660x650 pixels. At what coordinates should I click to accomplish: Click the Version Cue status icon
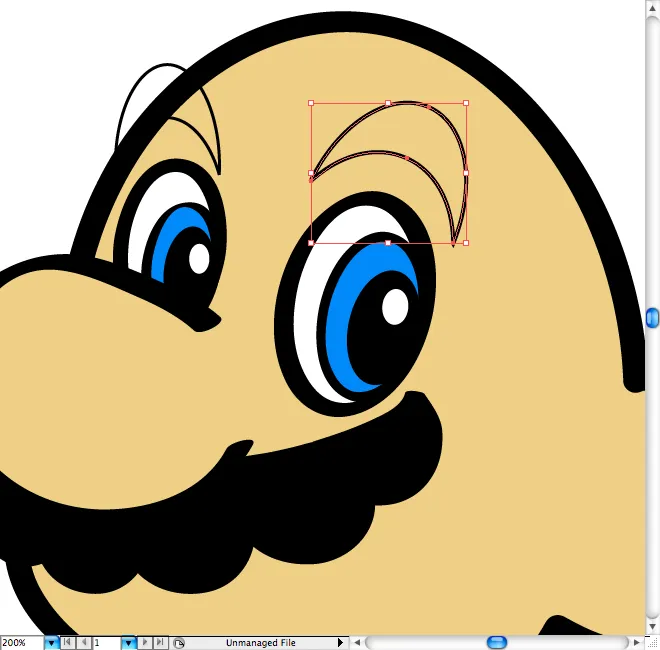tap(178, 643)
